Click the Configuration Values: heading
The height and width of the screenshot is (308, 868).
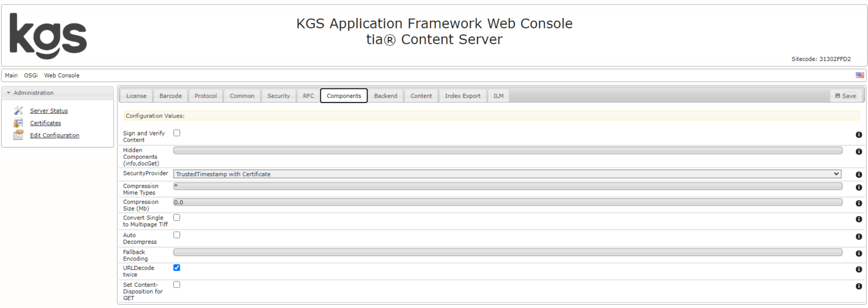155,116
